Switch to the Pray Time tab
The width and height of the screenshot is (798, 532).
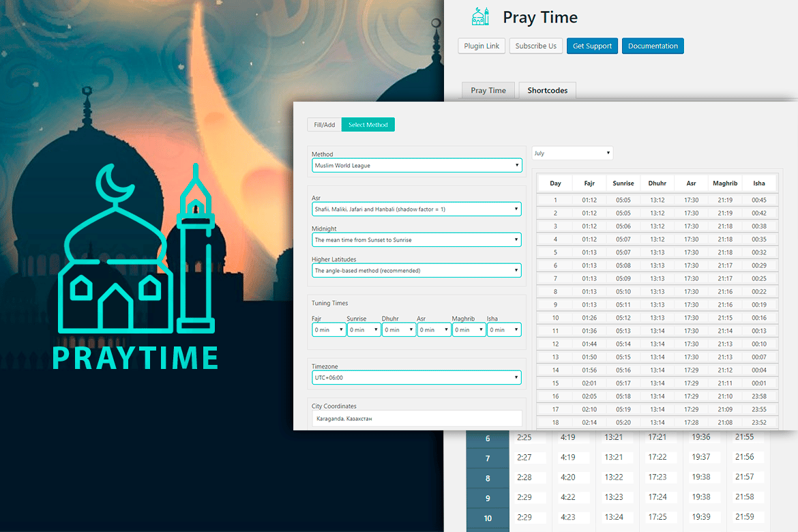(x=488, y=91)
